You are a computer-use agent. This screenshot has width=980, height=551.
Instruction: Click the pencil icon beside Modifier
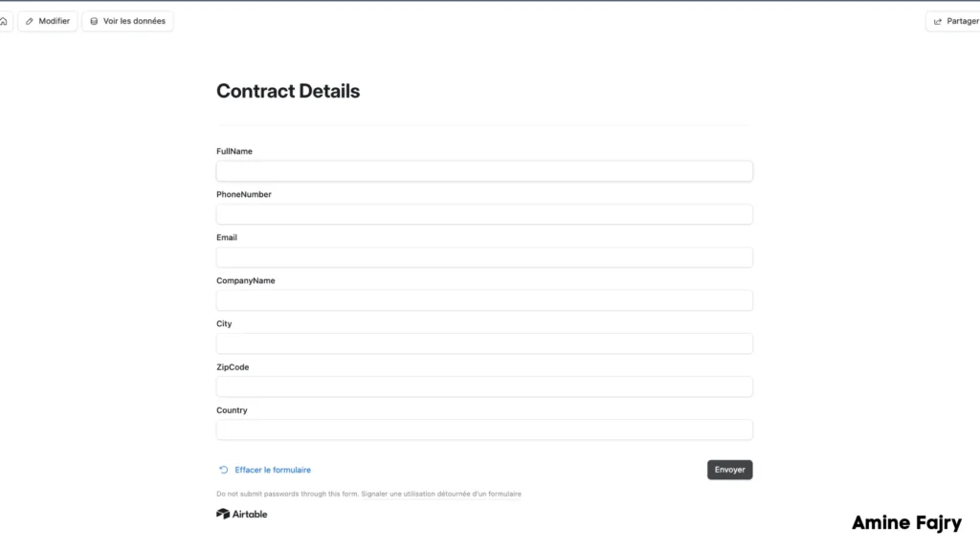[30, 21]
